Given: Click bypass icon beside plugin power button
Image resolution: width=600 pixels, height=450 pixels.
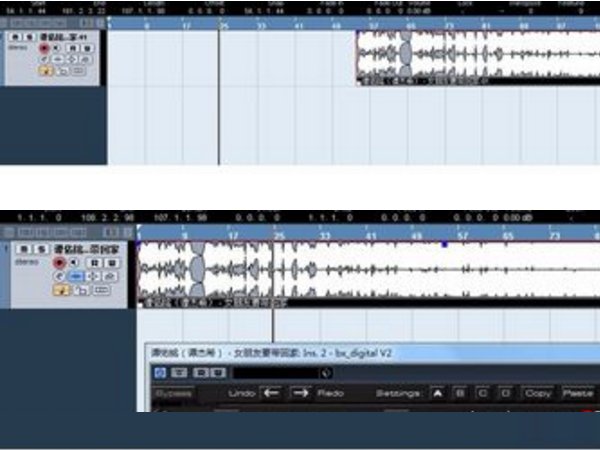Looking at the screenshot, I should point(179,373).
